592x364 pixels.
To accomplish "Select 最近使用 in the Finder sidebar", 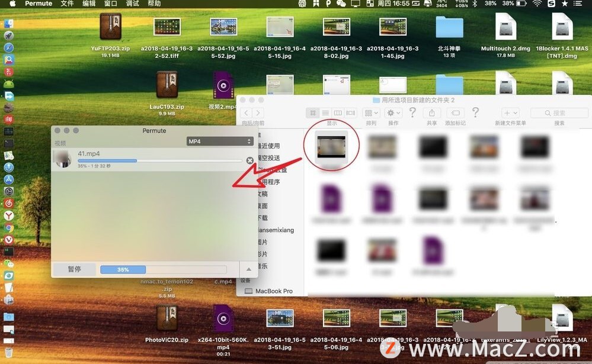I will (x=269, y=146).
